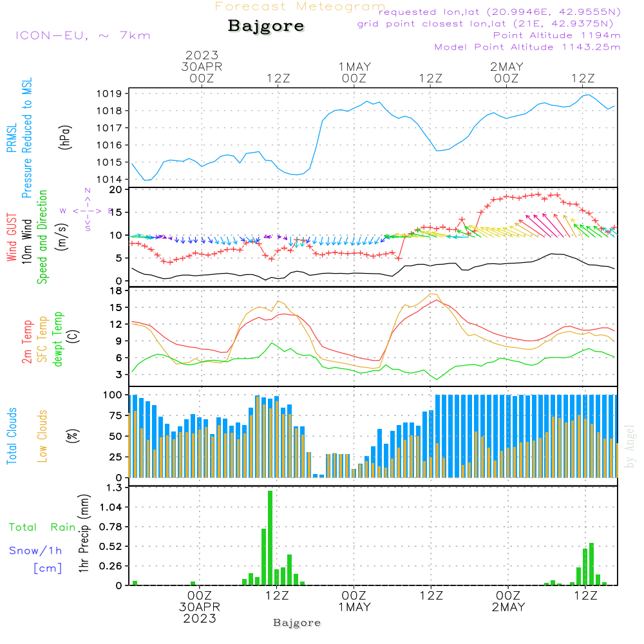Screen dimensions: 644x644
Task: Click the '(hPa)' unit label
Action: [x=65, y=138]
